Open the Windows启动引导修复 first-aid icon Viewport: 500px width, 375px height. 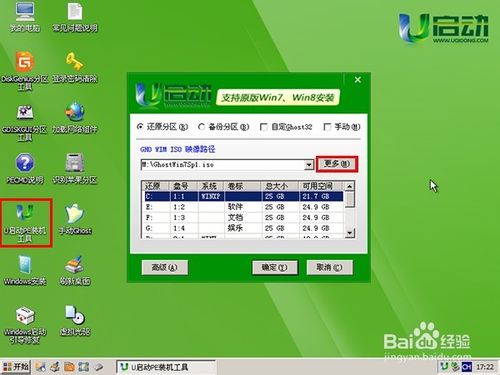[x=25, y=325]
